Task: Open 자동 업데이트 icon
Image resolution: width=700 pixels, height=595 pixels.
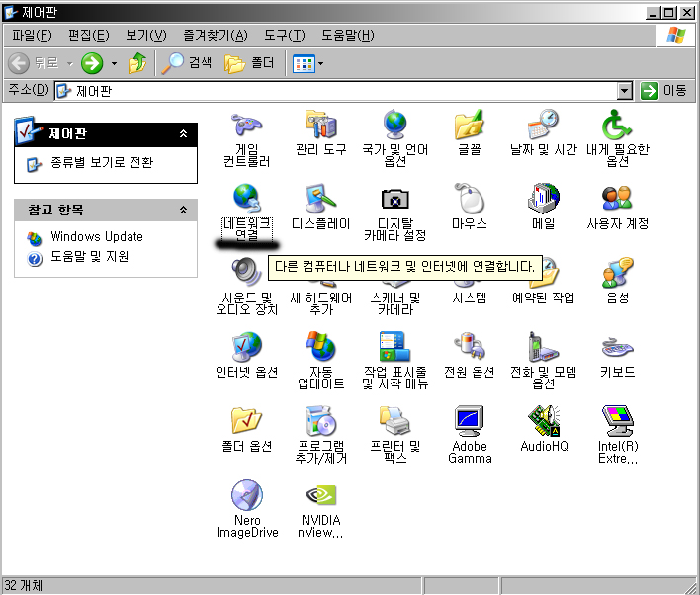Action: (320, 346)
